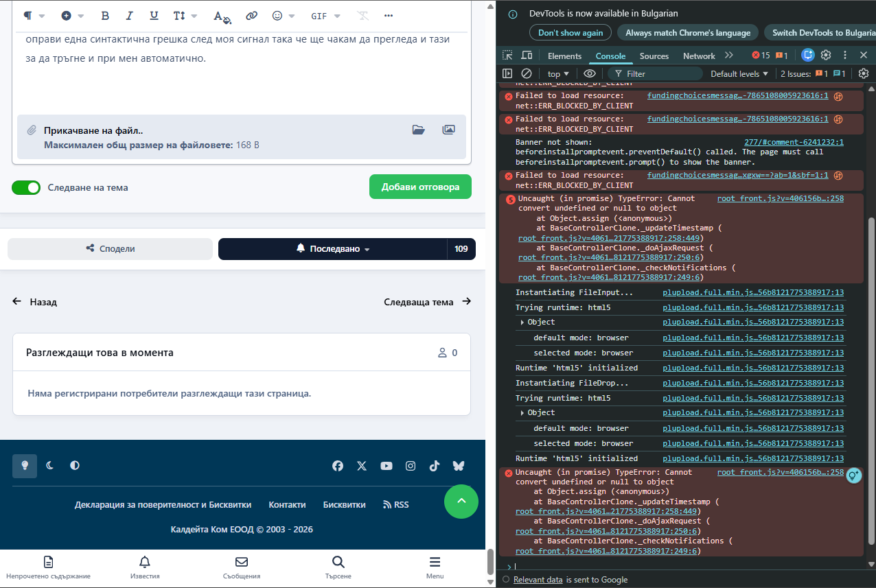This screenshot has height=588, width=876.
Task: Open the DevTools AI assistance icon
Action: click(x=808, y=55)
